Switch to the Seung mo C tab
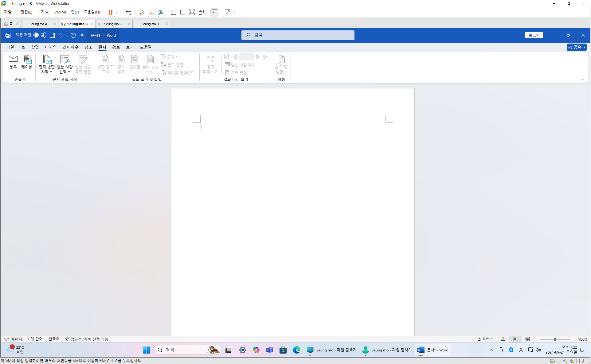 [113, 24]
